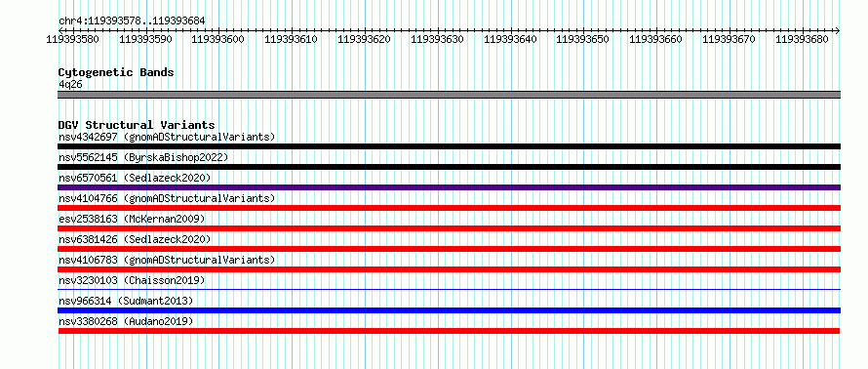Select variant label nsv4104766 (gnomADStructuralVariants)
Viewport: 868px width, 369px height.
(167, 198)
